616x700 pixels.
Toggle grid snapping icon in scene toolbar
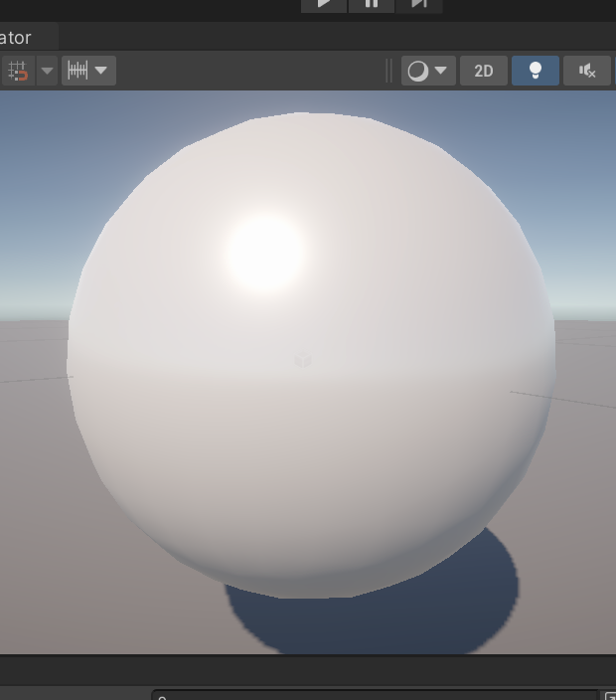click(x=18, y=71)
